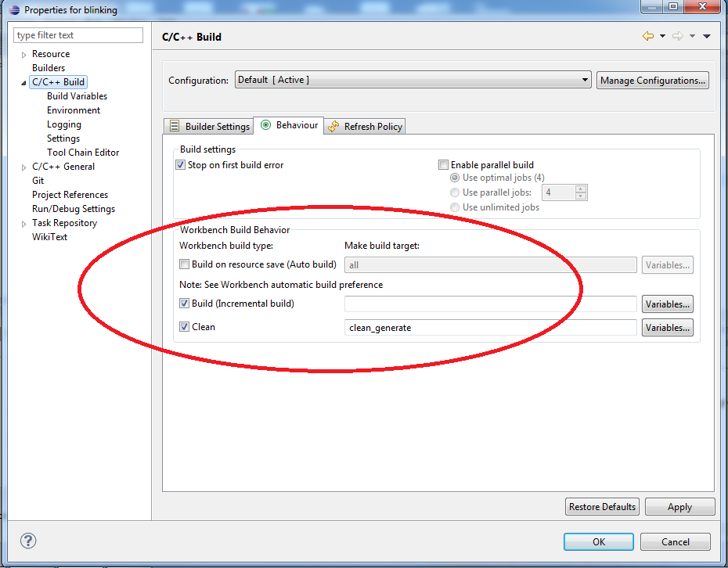The height and width of the screenshot is (568, 728).
Task: Open Tool Chain Editor page
Action: [83, 153]
